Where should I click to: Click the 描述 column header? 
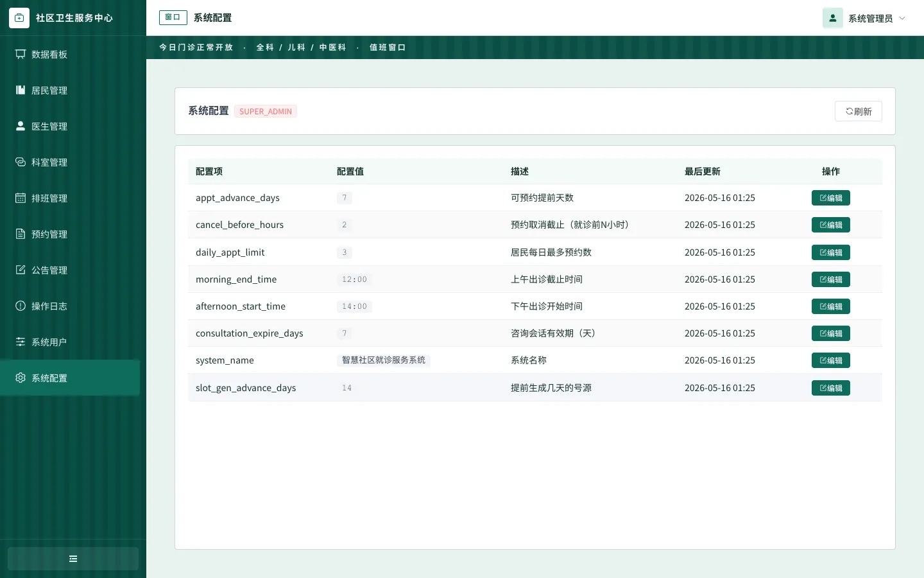point(520,171)
